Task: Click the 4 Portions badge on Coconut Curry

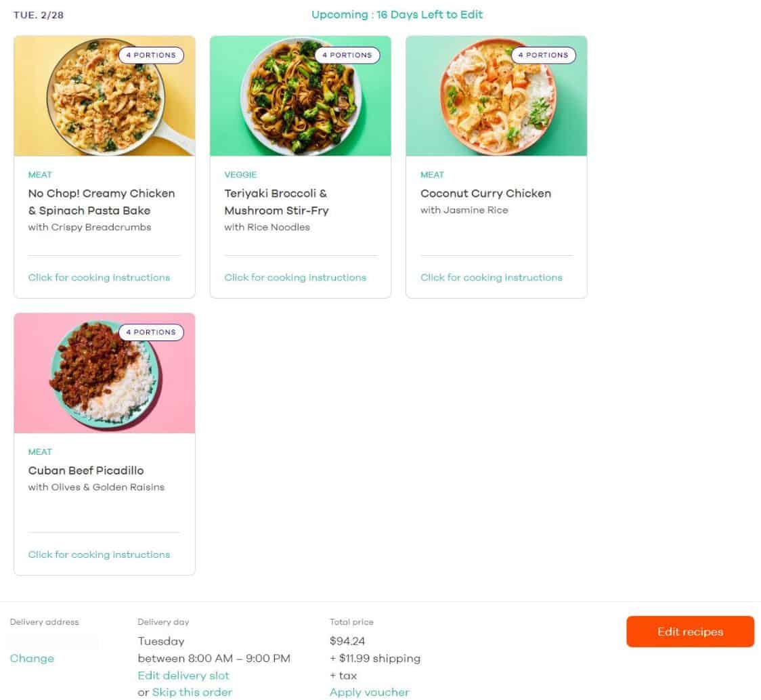Action: pos(543,55)
